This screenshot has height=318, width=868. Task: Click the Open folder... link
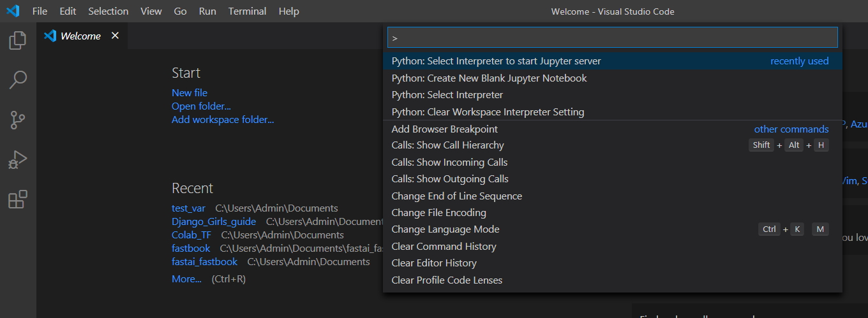click(x=201, y=106)
